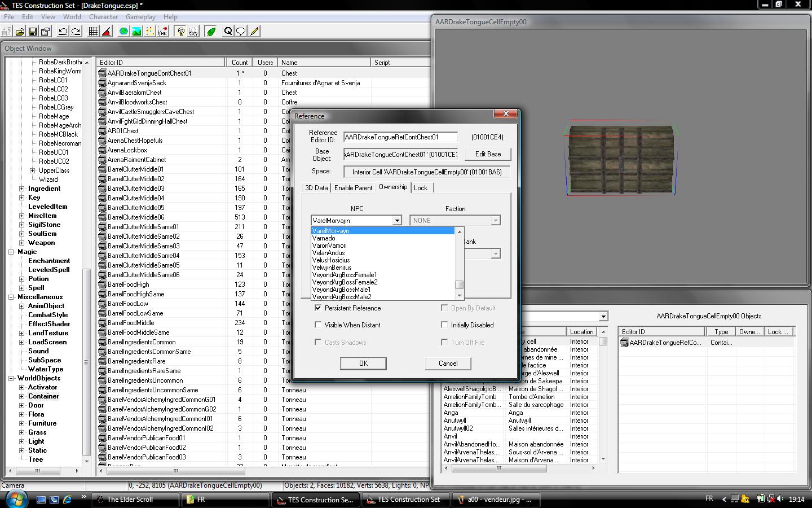Screen dimensions: 812x508
Task: Click the volume speaker tray icon
Action: [x=780, y=499]
